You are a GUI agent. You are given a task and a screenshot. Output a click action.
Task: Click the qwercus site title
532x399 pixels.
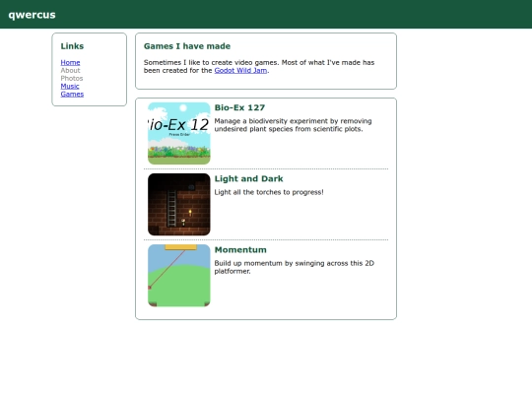point(32,15)
